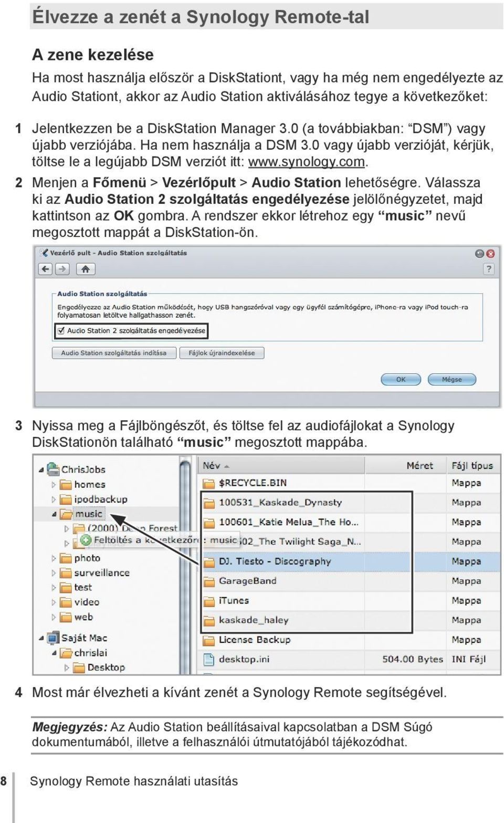Sort by the Név column header
The width and height of the screenshot is (504, 823).
coord(281,465)
